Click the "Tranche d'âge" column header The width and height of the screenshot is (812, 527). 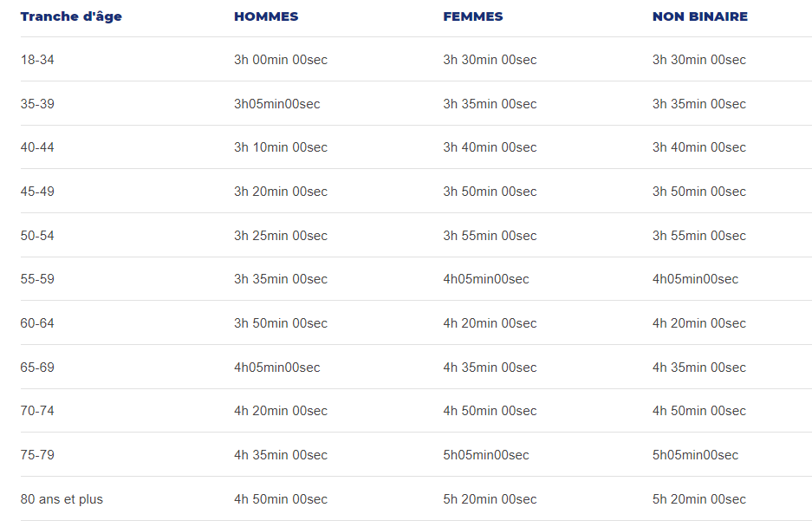[71, 16]
